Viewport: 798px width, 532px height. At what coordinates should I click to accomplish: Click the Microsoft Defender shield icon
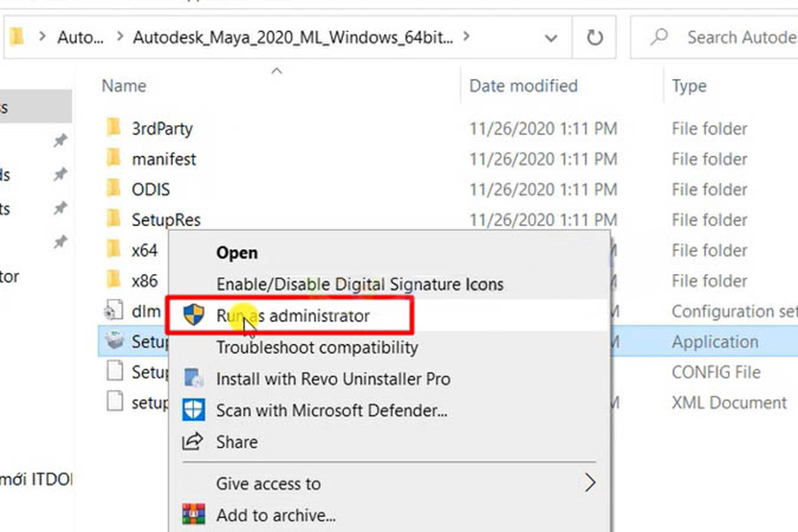tap(193, 410)
